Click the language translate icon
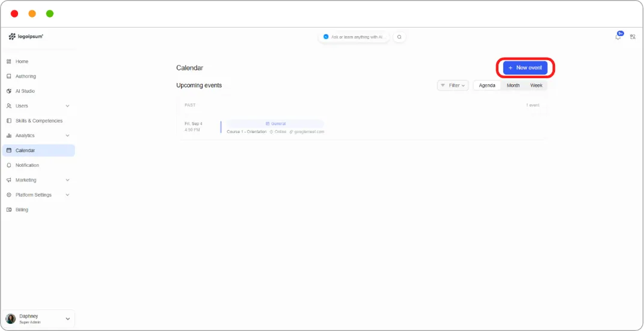The image size is (644, 331). click(633, 37)
